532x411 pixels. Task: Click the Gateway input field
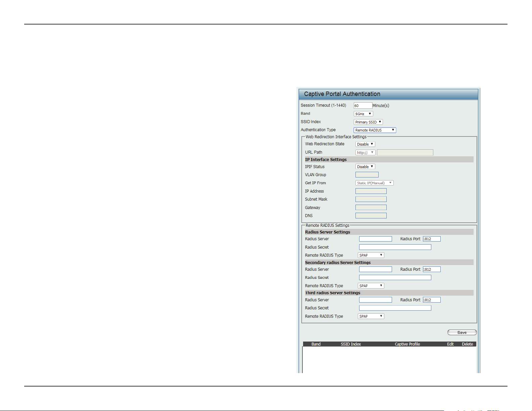[371, 208]
